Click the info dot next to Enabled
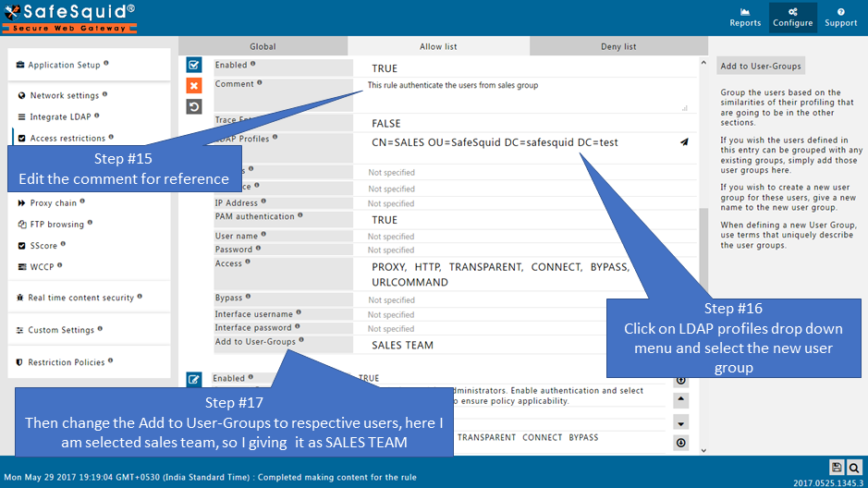Screen dimensions: 868x488 pyautogui.click(x=253, y=64)
